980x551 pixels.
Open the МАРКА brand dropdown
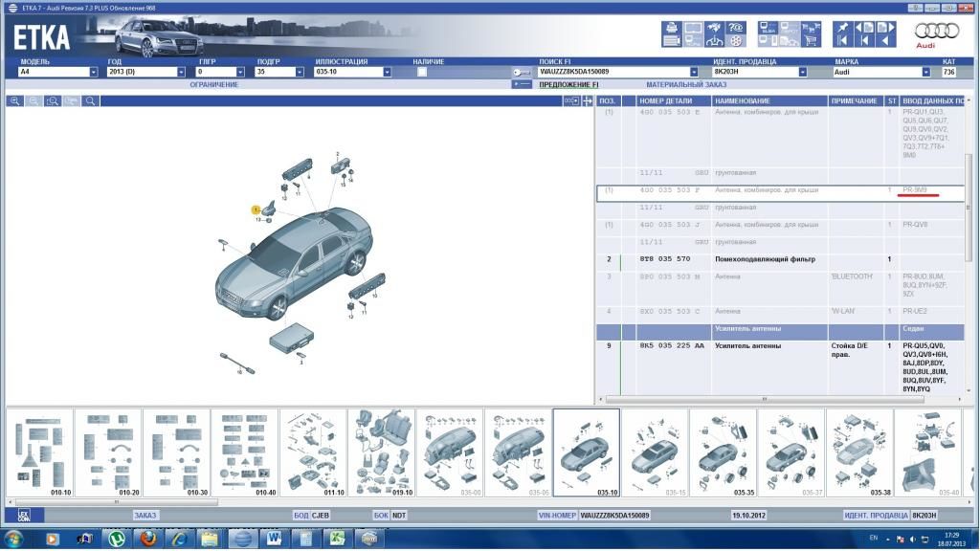point(925,72)
